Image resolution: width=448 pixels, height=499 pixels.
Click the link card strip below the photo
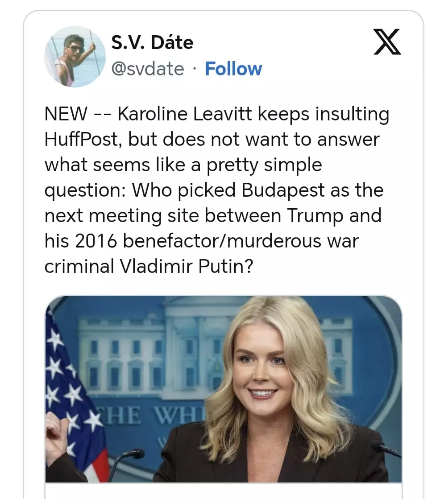[x=224, y=491]
